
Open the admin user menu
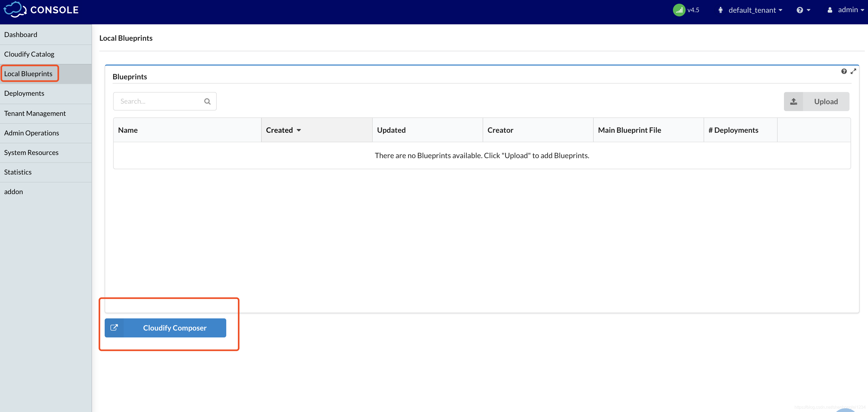tap(846, 10)
